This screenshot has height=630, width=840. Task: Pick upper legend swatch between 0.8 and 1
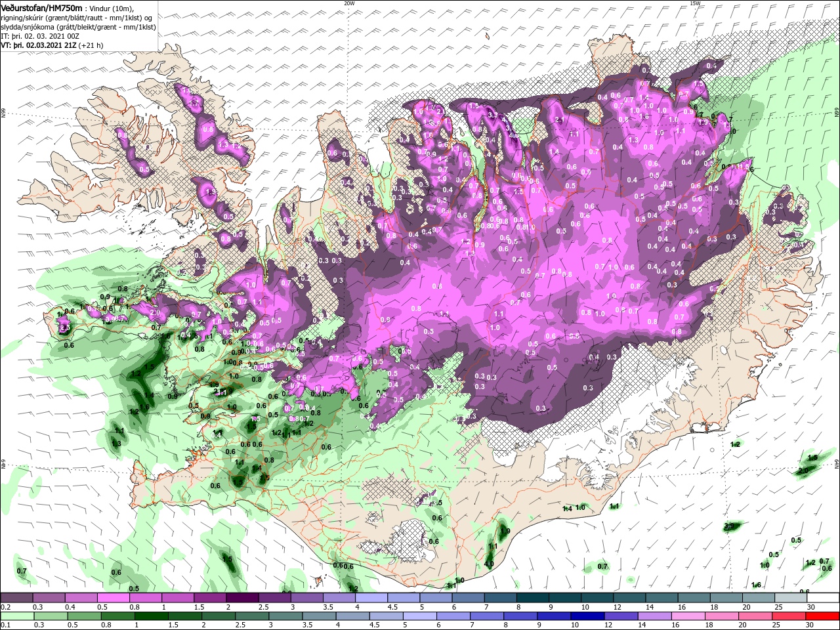point(145,597)
